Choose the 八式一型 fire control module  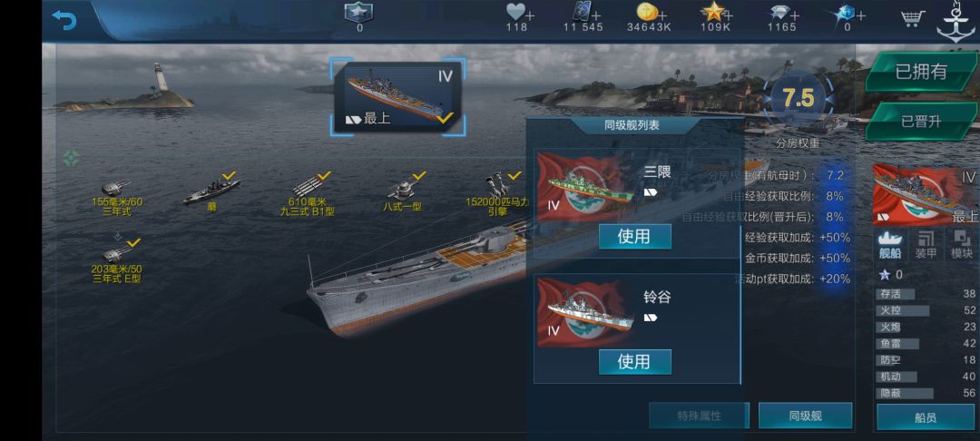(403, 192)
